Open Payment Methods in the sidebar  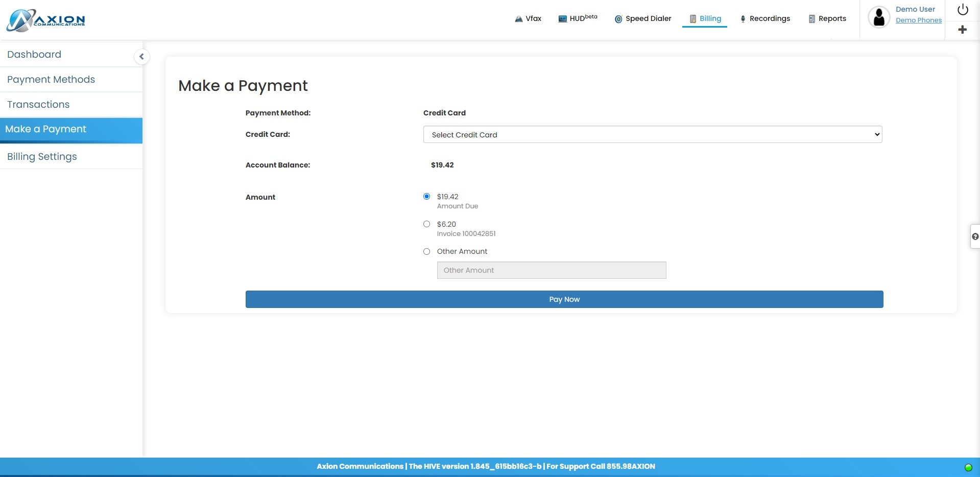(71, 79)
